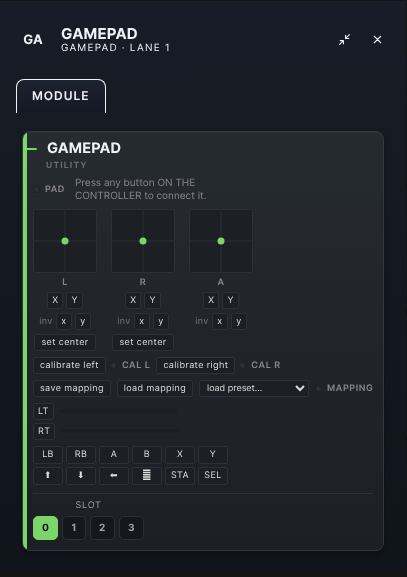Click the calibrate right button
The width and height of the screenshot is (407, 577).
[195, 365]
